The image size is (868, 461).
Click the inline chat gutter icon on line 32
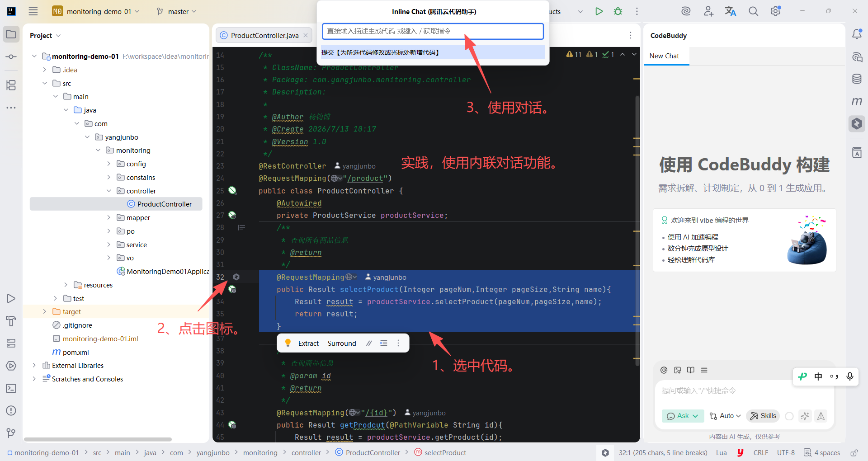(x=236, y=277)
